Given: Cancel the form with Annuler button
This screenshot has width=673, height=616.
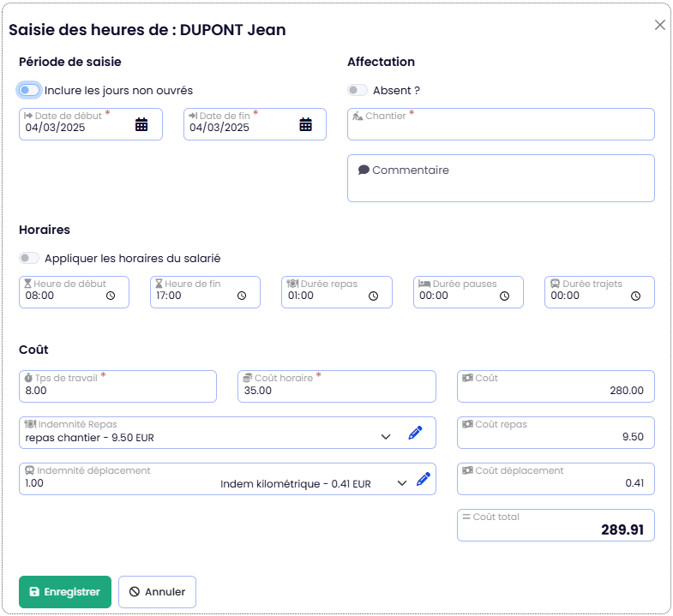Looking at the screenshot, I should (158, 592).
